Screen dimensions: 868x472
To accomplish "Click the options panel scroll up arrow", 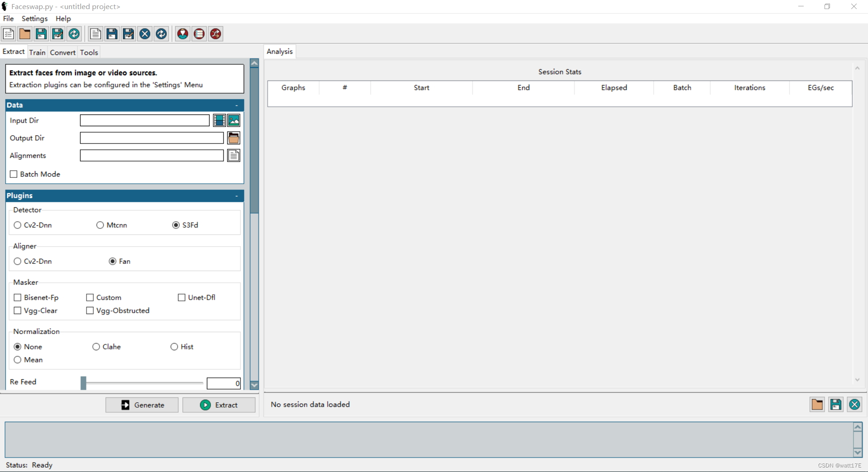I will [x=254, y=63].
